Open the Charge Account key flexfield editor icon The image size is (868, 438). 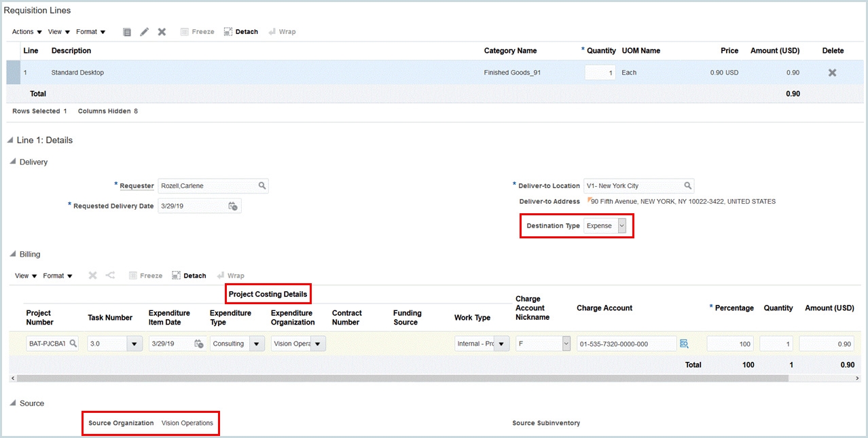[684, 343]
